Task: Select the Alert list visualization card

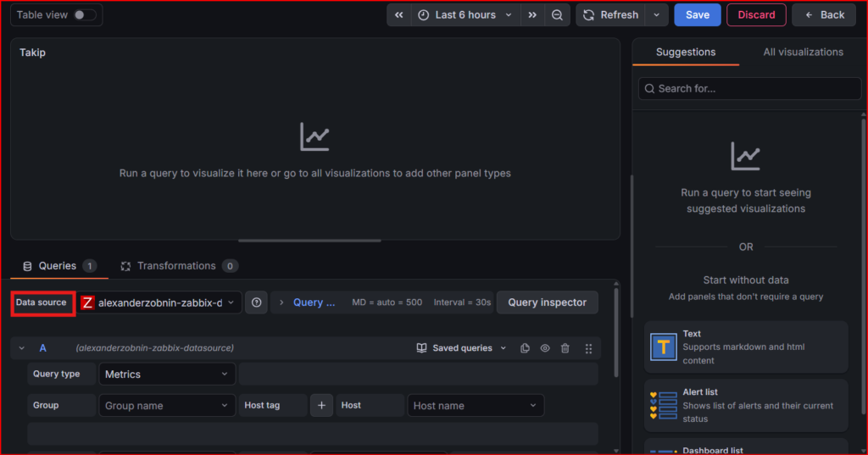Action: tap(746, 406)
